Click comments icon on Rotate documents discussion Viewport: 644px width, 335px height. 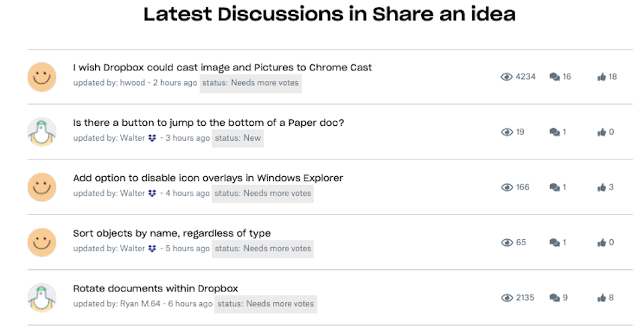[555, 297]
